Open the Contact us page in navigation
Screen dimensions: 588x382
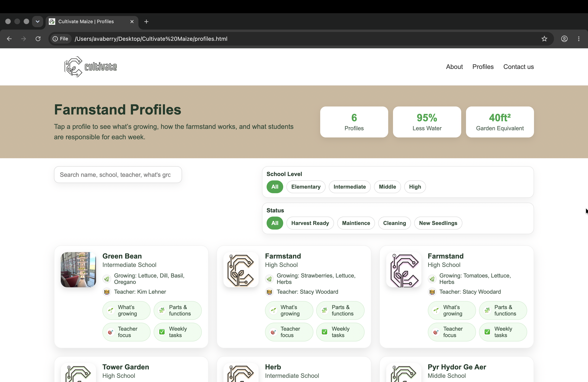519,67
